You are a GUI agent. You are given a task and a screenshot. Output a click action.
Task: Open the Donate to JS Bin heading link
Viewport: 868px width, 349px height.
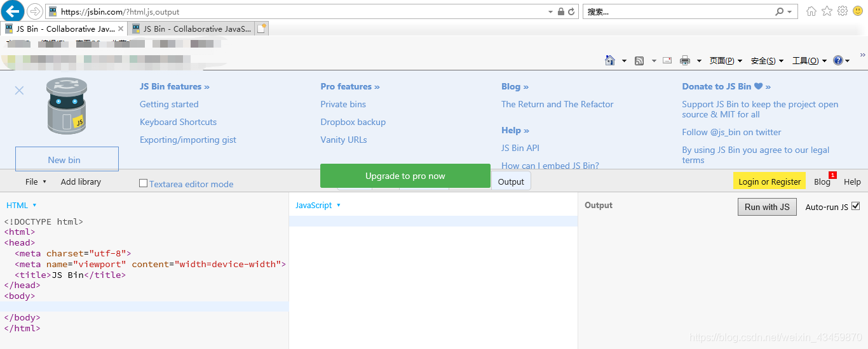726,86
